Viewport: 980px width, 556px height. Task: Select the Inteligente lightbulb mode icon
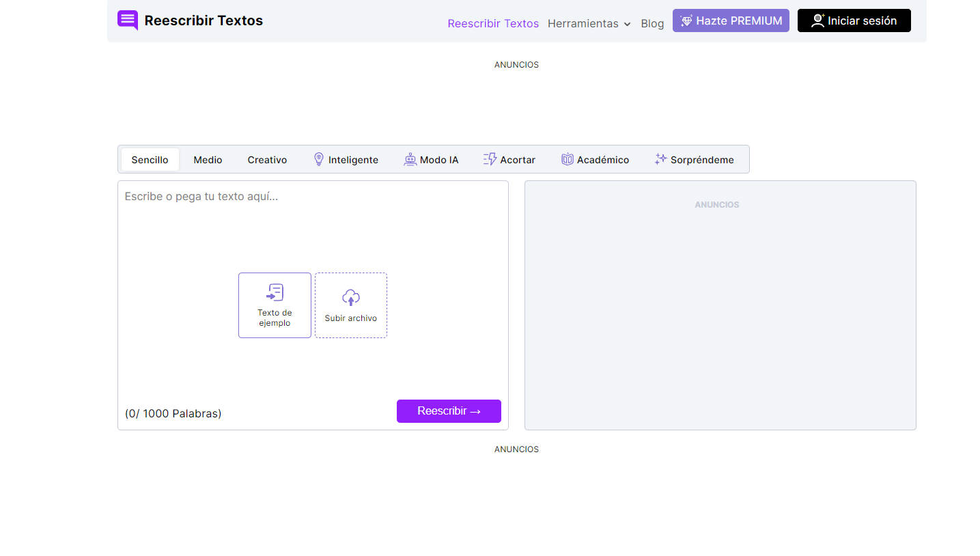[x=318, y=158]
